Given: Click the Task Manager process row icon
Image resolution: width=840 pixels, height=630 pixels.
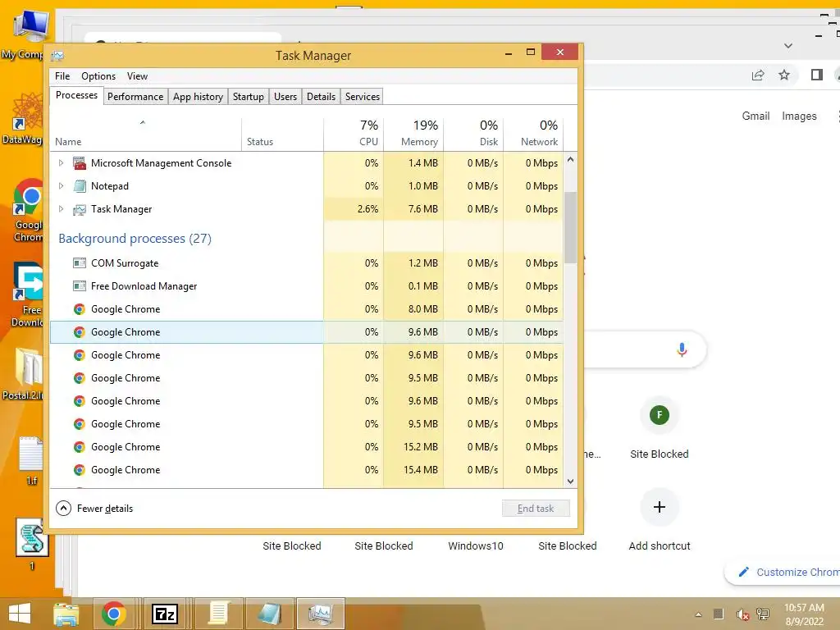Looking at the screenshot, I should coord(80,209).
